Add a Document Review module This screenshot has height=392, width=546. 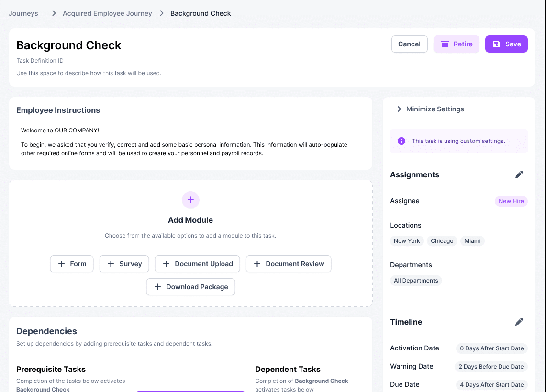(x=289, y=264)
